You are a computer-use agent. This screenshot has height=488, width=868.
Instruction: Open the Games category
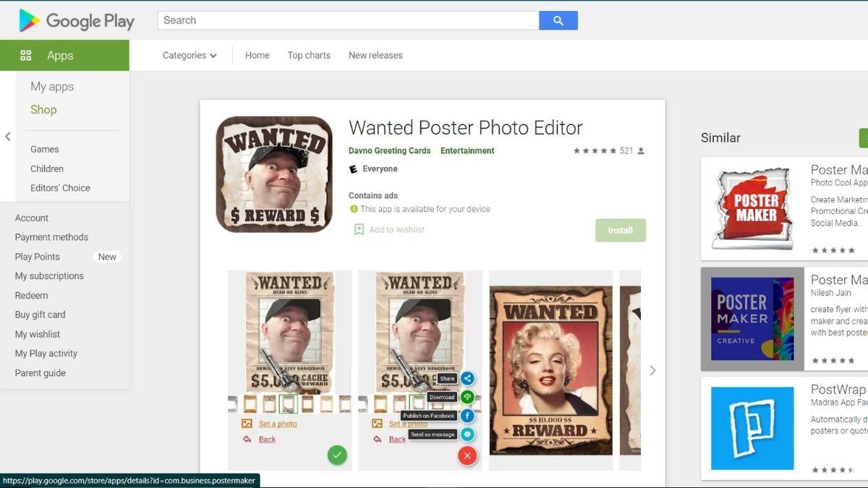click(45, 149)
